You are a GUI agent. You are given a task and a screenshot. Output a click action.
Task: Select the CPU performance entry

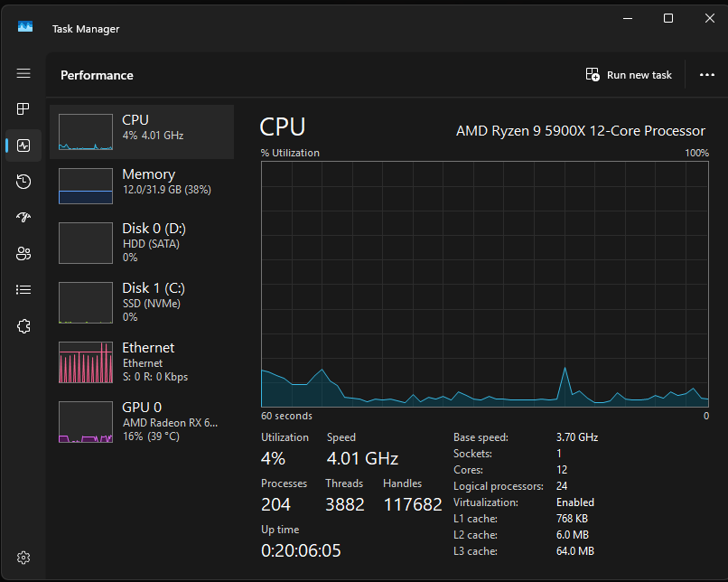(x=142, y=132)
